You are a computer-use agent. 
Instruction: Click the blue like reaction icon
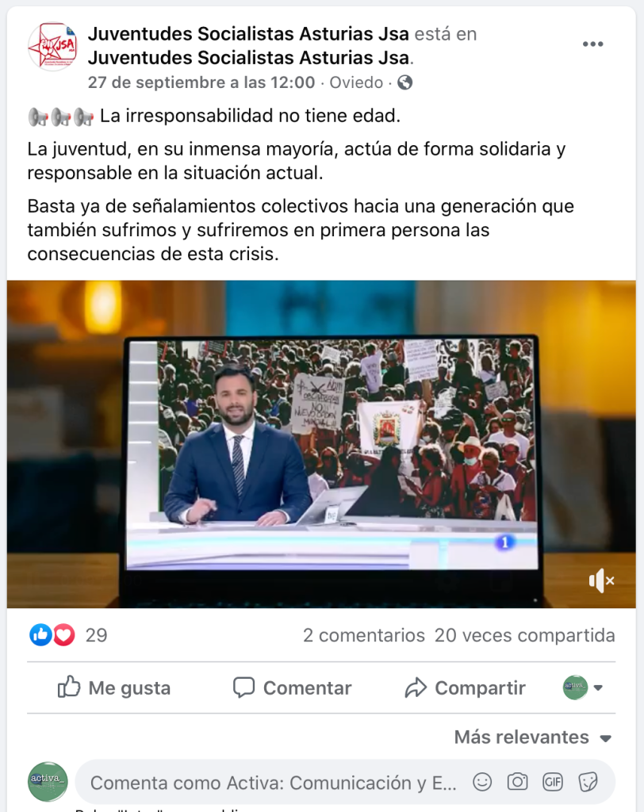(40, 635)
